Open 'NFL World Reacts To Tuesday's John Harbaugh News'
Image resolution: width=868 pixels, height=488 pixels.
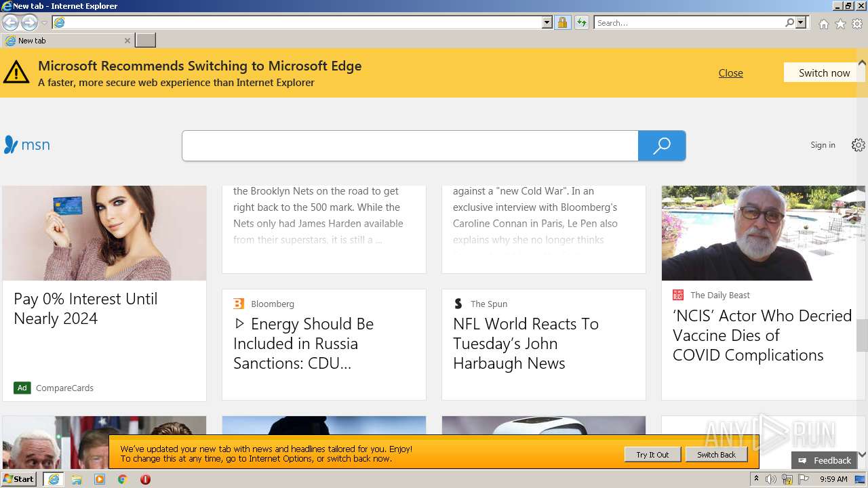click(x=526, y=344)
